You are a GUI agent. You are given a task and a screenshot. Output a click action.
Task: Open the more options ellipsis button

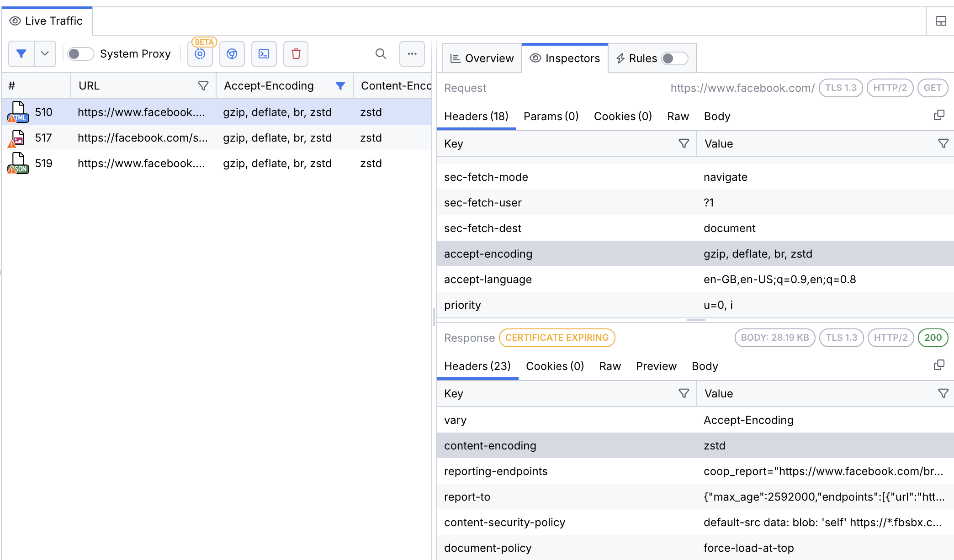point(412,54)
